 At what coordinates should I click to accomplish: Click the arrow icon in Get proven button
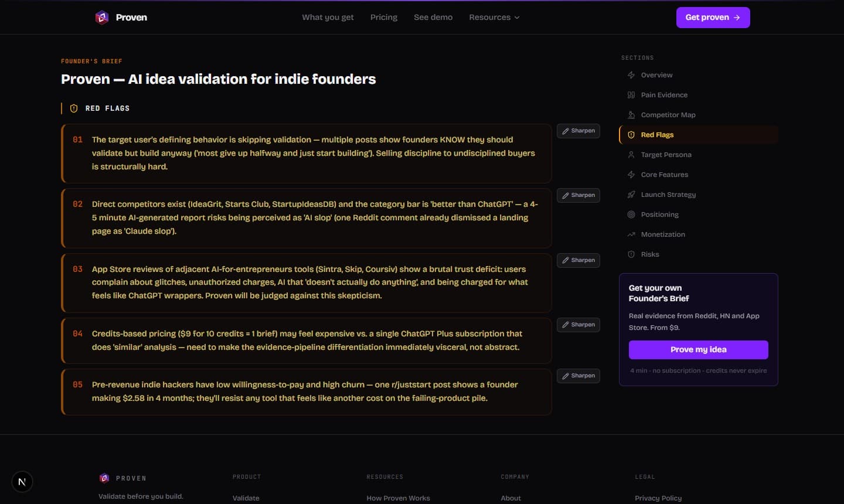tap(737, 18)
